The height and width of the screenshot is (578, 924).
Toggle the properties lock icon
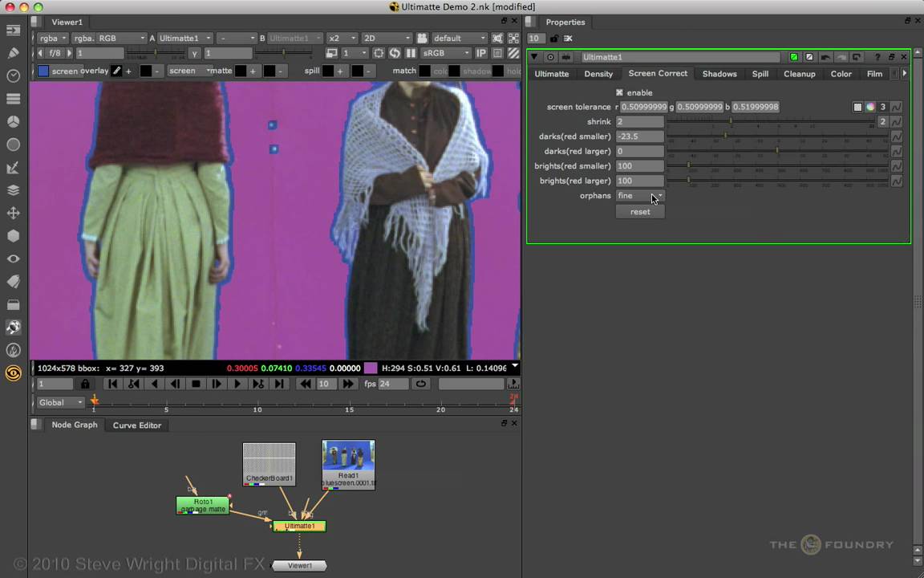(x=554, y=39)
